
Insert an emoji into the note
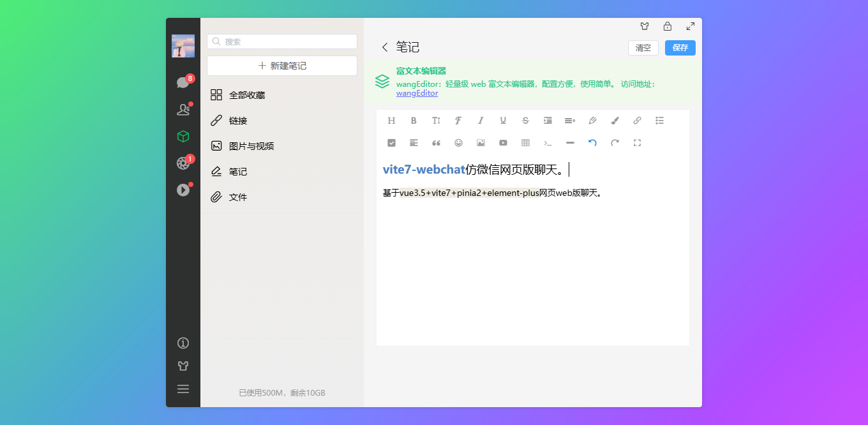pyautogui.click(x=458, y=143)
